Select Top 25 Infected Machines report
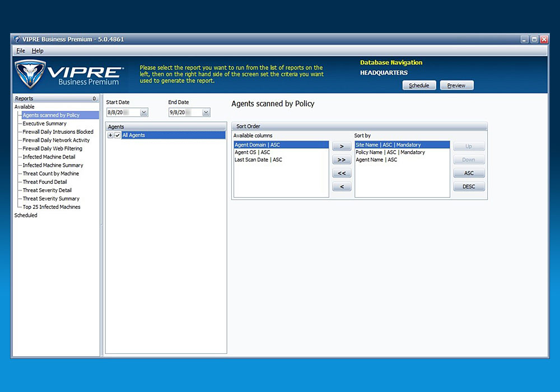The image size is (560, 392). (52, 207)
